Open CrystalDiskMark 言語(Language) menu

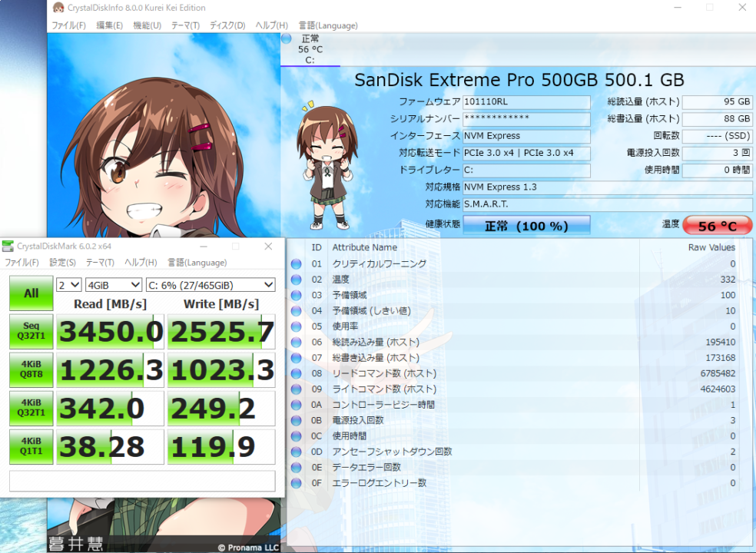pyautogui.click(x=197, y=262)
